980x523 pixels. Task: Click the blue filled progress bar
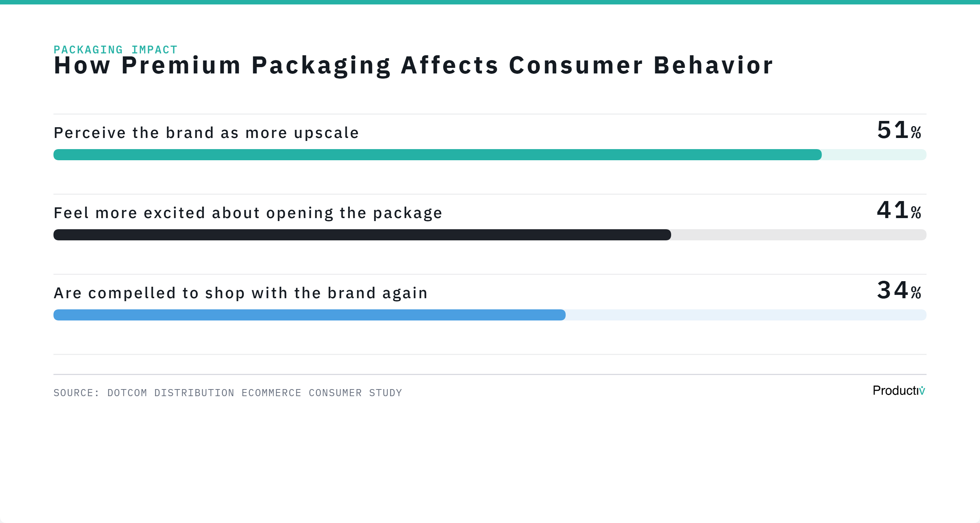pyautogui.click(x=309, y=315)
